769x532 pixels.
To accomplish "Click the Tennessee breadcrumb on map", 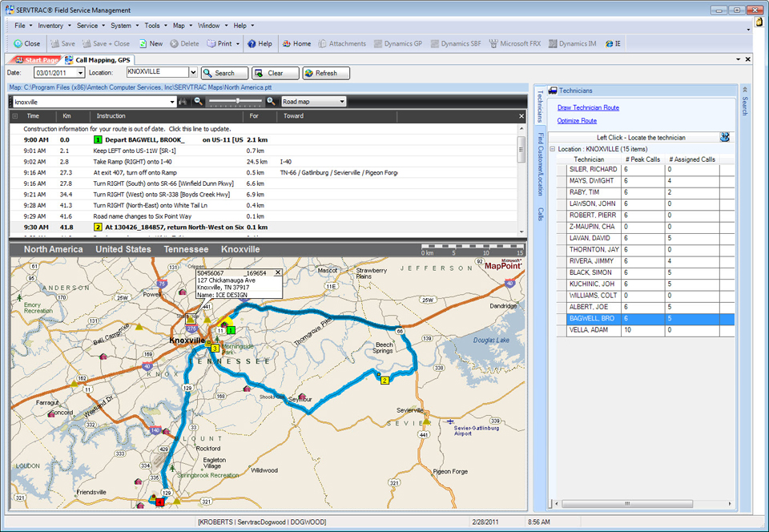I will (186, 249).
